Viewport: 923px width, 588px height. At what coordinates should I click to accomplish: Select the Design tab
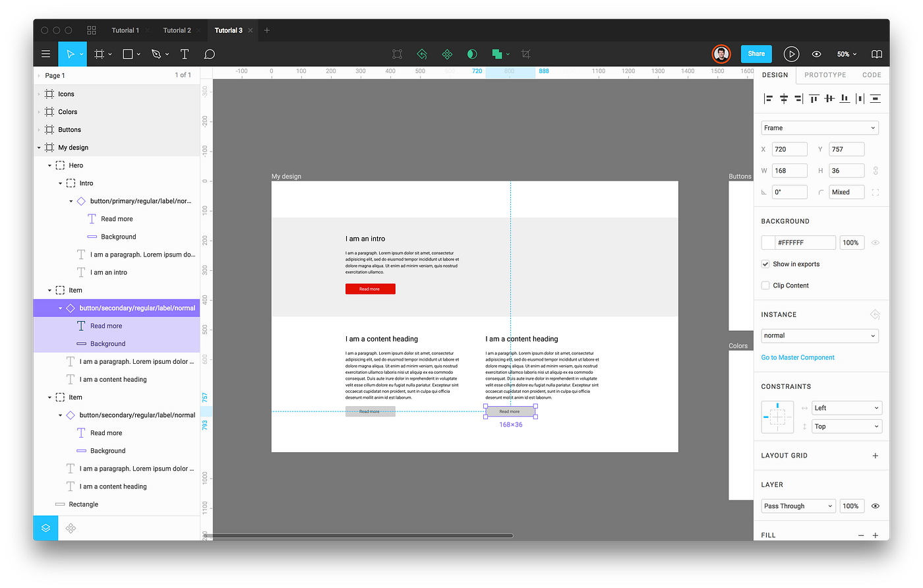point(775,75)
